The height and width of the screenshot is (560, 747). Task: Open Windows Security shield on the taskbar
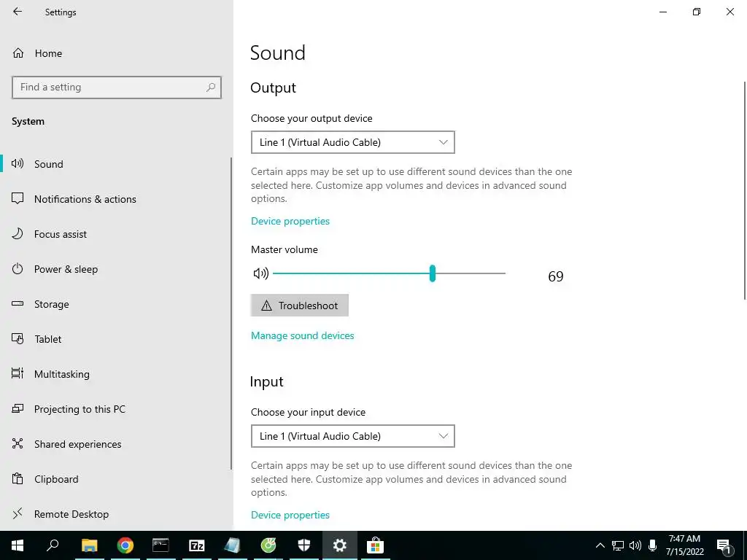click(304, 545)
